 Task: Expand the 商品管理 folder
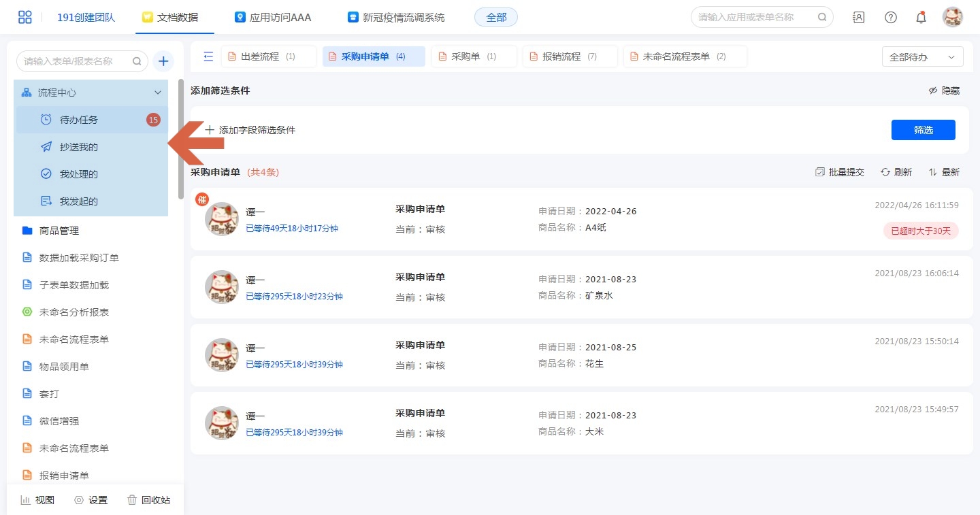(x=59, y=231)
